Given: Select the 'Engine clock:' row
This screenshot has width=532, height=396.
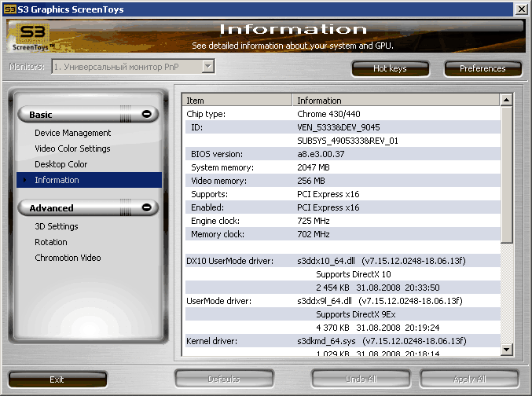Looking at the screenshot, I should [343, 221].
